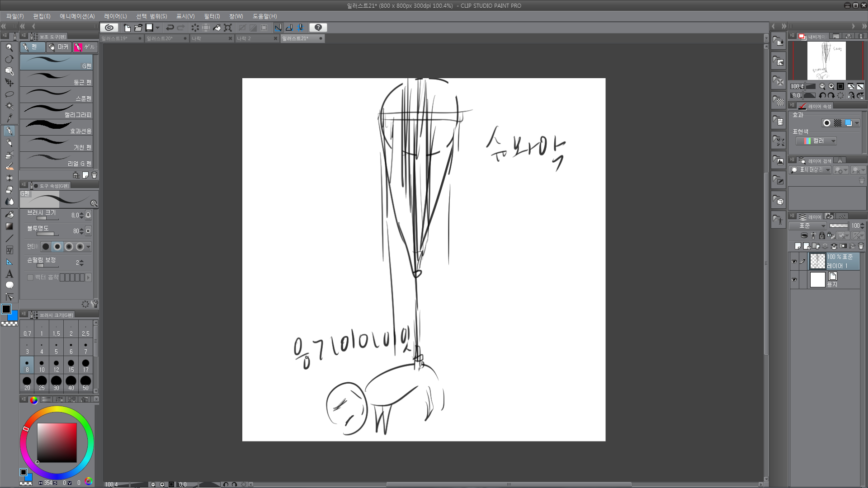Choose 둥근 펜 sub tool
868x488 pixels.
[x=57, y=79]
